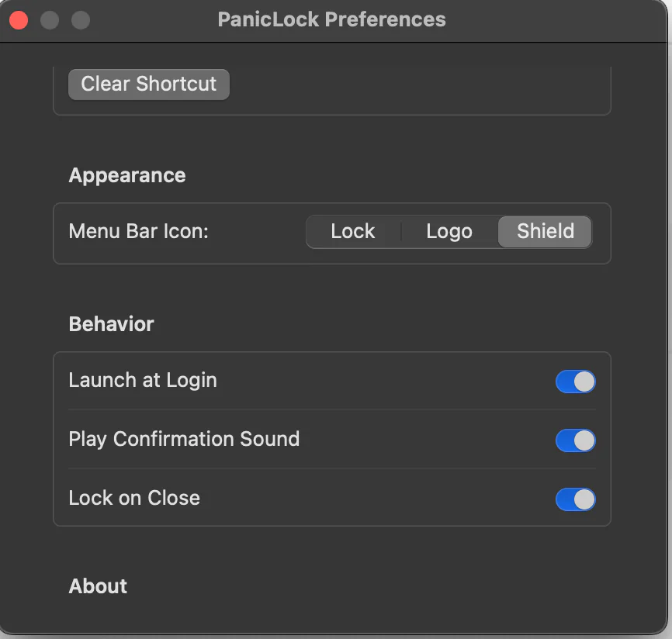The width and height of the screenshot is (672, 639).
Task: Select the Lock menu bar icon style
Action: coord(352,231)
